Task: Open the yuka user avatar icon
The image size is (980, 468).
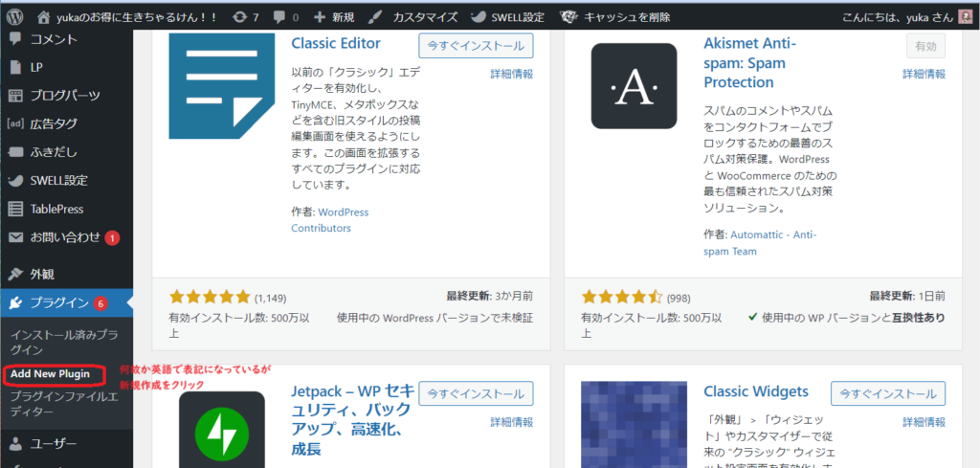Action: [x=966, y=17]
